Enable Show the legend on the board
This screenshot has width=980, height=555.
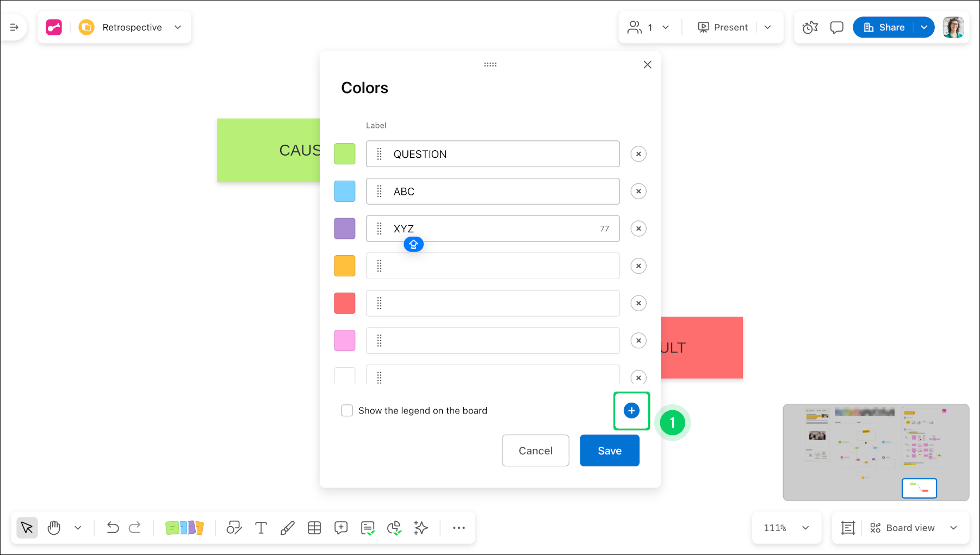point(347,411)
